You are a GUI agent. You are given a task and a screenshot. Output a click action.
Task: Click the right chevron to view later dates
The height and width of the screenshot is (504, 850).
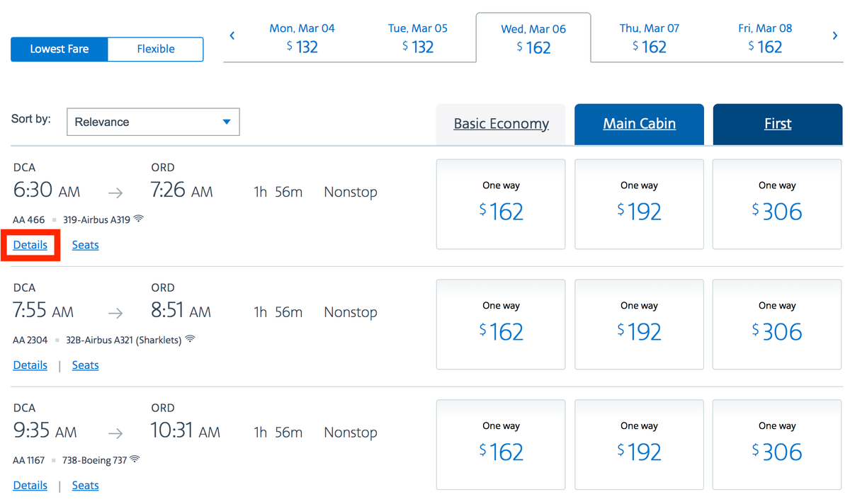tap(834, 35)
